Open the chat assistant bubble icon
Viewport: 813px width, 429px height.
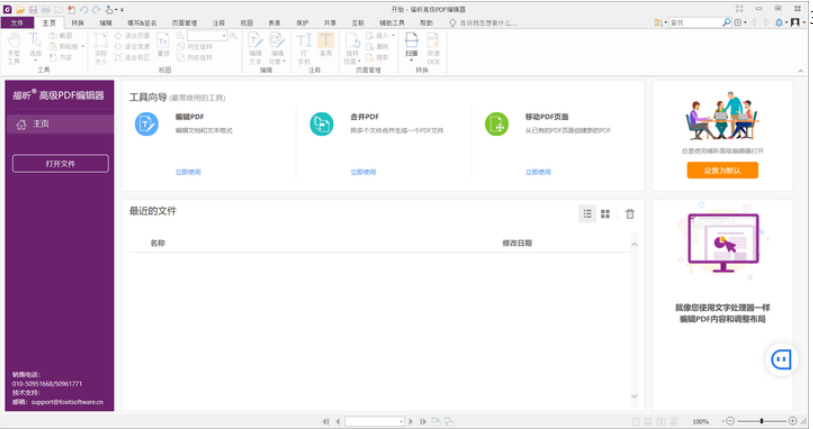click(781, 359)
